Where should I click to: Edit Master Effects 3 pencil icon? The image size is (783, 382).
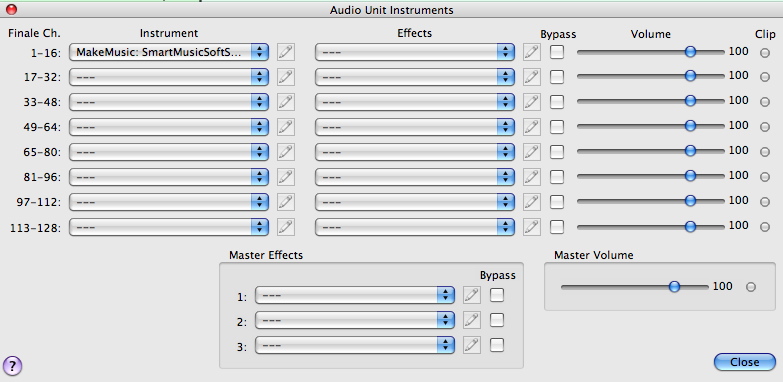click(472, 345)
